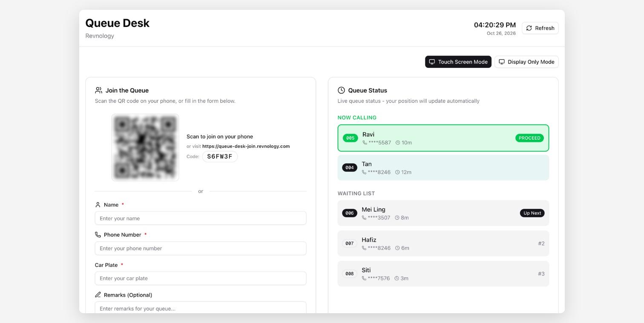644x323 pixels.
Task: Click the #2 position marker for Hafiz
Action: pyautogui.click(x=541, y=243)
